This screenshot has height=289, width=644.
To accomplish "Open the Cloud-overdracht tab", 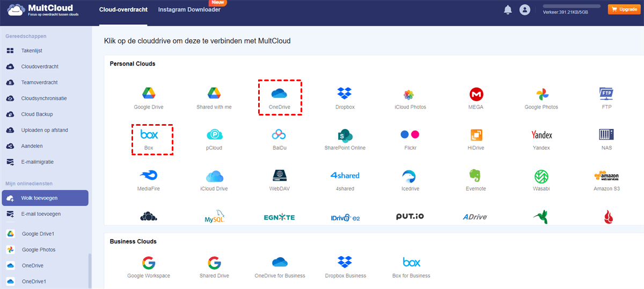I will (x=123, y=10).
